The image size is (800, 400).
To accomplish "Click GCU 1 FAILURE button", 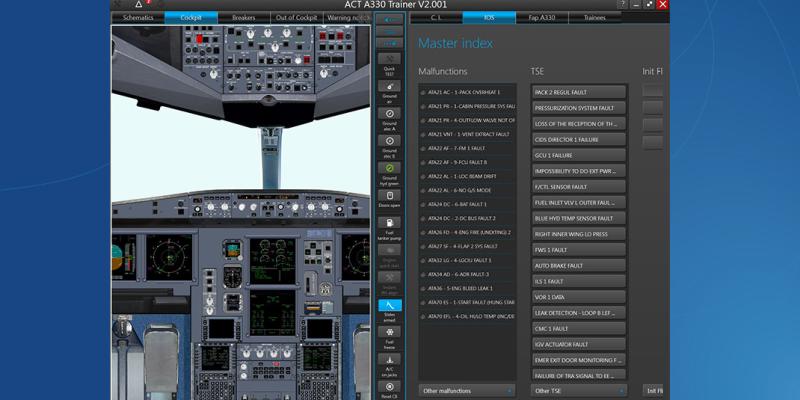I will click(579, 155).
